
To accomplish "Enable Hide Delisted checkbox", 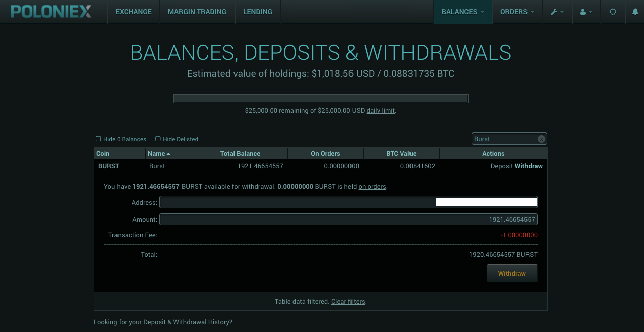I will (x=158, y=139).
